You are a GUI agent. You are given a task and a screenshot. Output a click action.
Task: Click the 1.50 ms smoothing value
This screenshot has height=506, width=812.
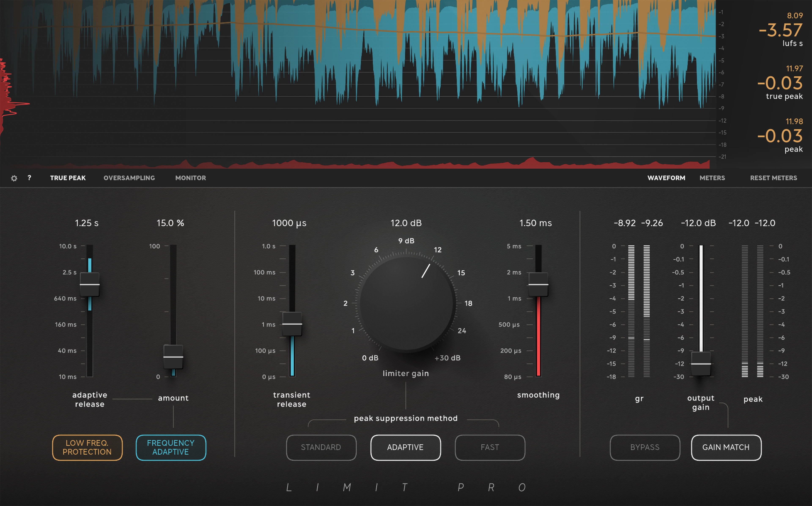(x=536, y=223)
